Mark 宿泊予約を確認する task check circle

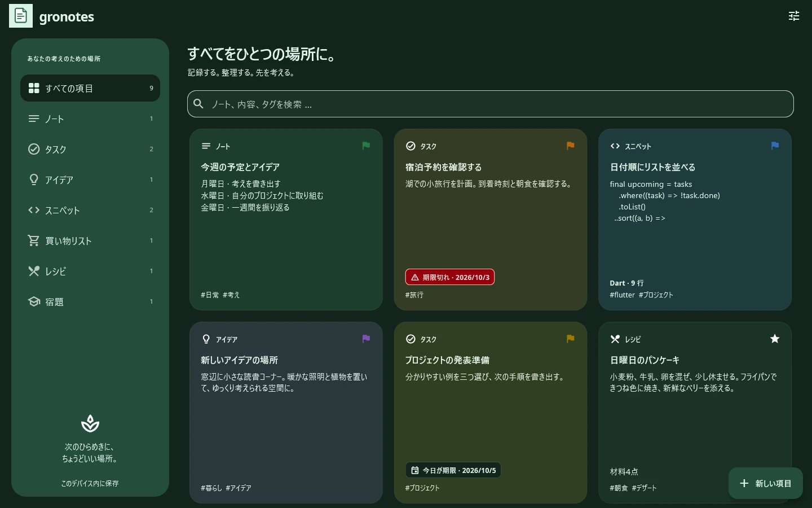[x=411, y=146]
